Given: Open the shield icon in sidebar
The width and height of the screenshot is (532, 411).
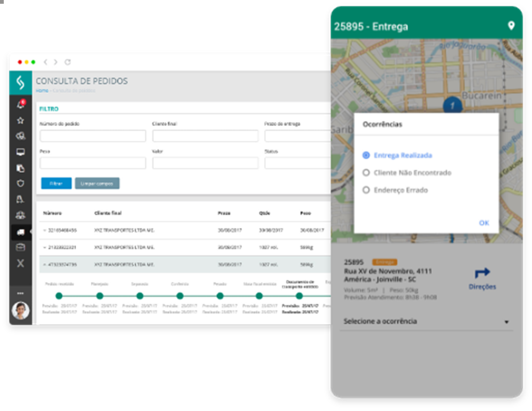Looking at the screenshot, I should pos(20,183).
